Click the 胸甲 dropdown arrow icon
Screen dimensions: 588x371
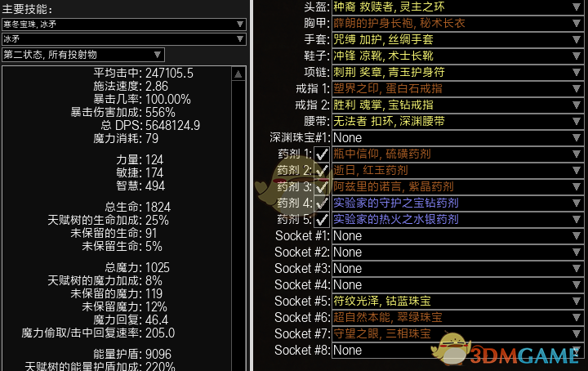tap(577, 23)
